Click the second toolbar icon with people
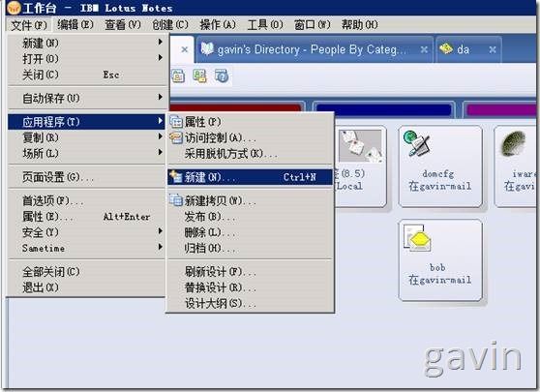540x392 pixels. point(199,75)
